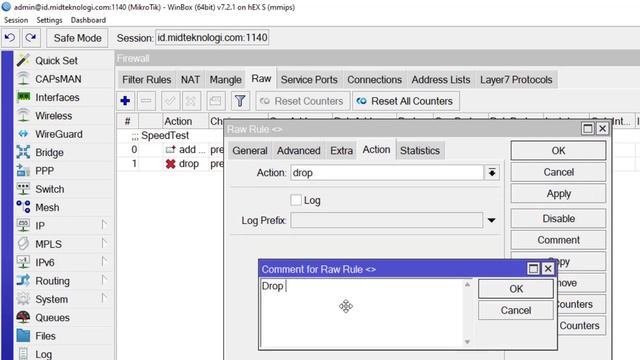The height and width of the screenshot is (360, 640).
Task: Add new raw rule with plus icon
Action: click(x=125, y=101)
